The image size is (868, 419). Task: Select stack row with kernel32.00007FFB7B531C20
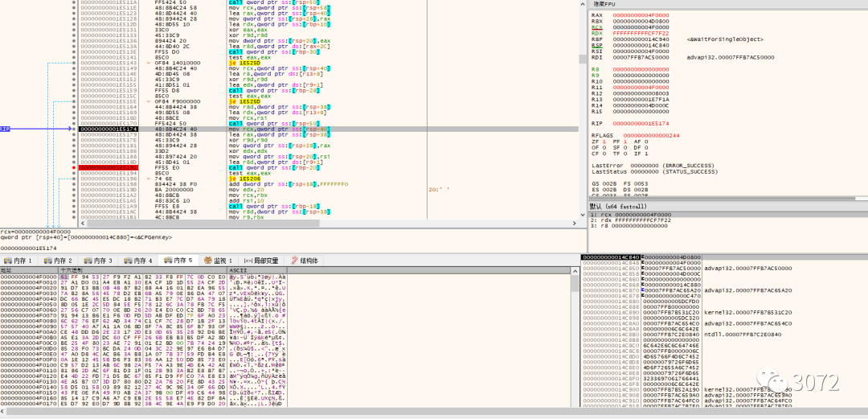(724, 312)
